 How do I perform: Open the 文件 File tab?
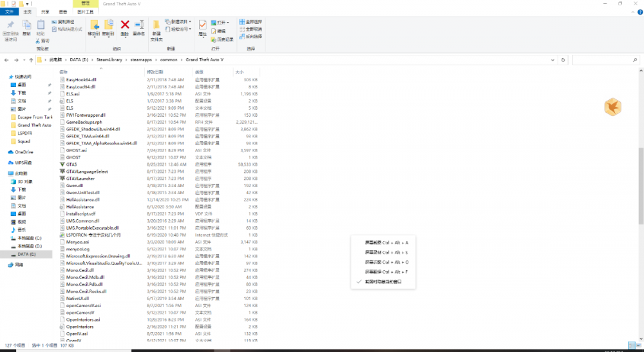click(x=9, y=12)
